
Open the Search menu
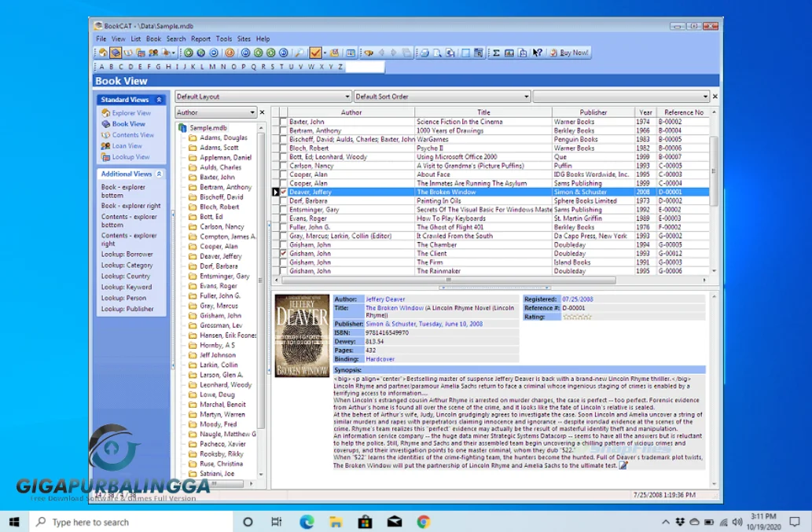point(176,39)
